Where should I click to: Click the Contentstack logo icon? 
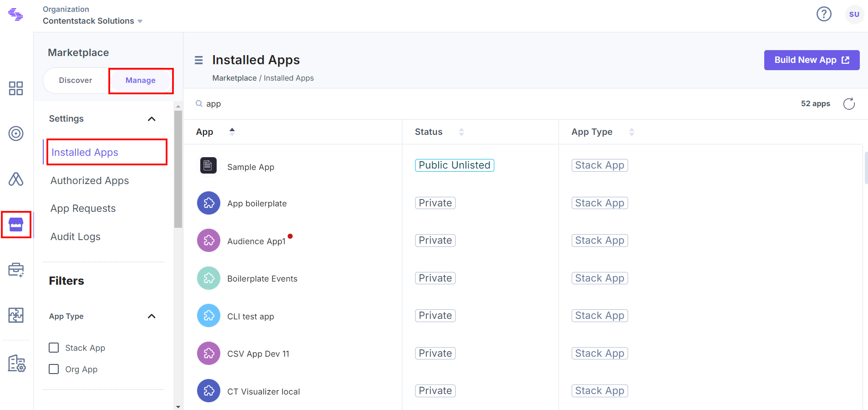pos(15,15)
